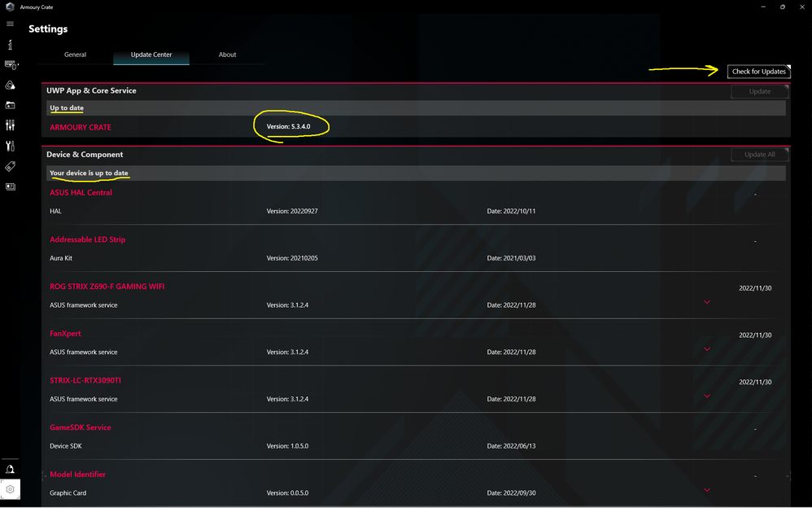Click the Your device is up to date status

coord(89,173)
